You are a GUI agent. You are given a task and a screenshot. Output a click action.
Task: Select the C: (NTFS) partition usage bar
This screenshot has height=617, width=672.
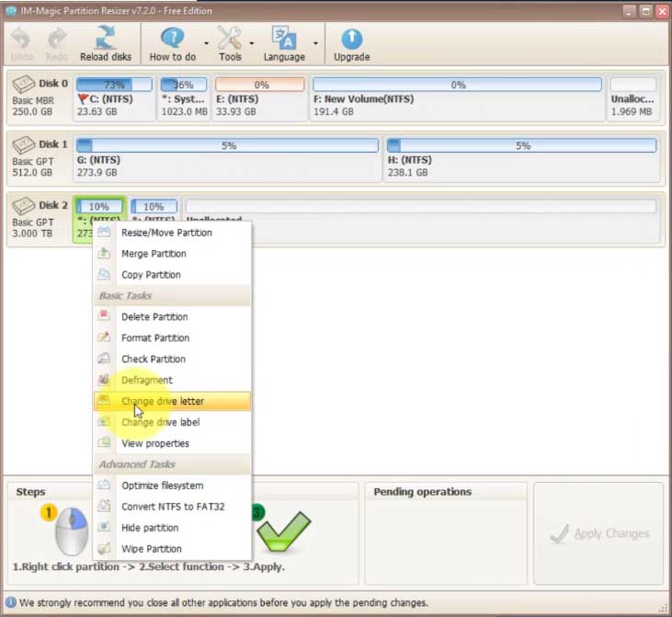tap(114, 85)
